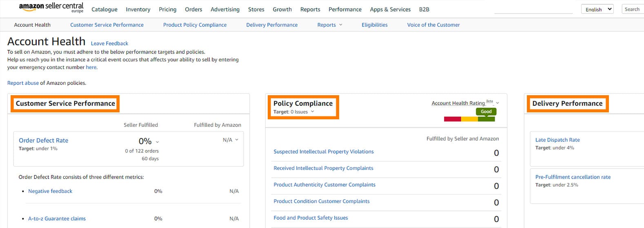Open the Pricing menu
This screenshot has width=644, height=228.
[168, 9]
